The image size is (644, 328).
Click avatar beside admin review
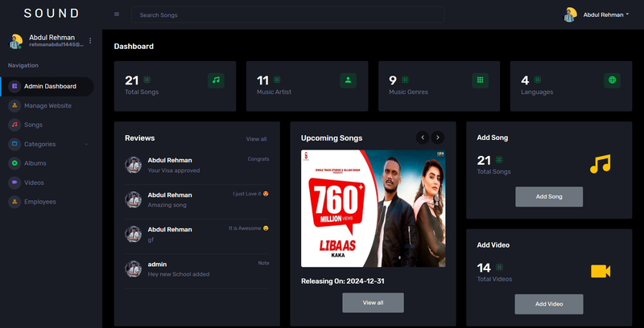[133, 269]
